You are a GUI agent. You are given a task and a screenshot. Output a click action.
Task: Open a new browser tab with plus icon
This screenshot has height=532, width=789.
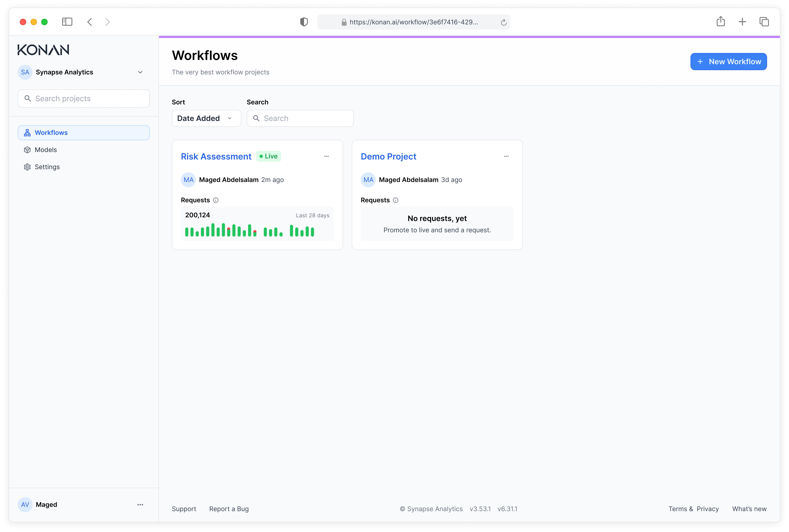(742, 22)
